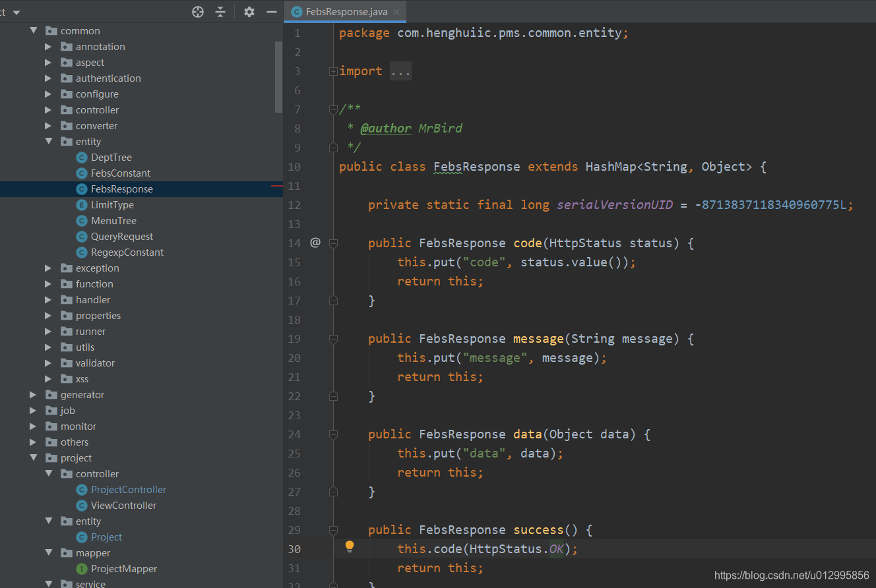Image resolution: width=876 pixels, height=588 pixels.
Task: Click the locate/scroll-from-source target icon
Action: [198, 12]
